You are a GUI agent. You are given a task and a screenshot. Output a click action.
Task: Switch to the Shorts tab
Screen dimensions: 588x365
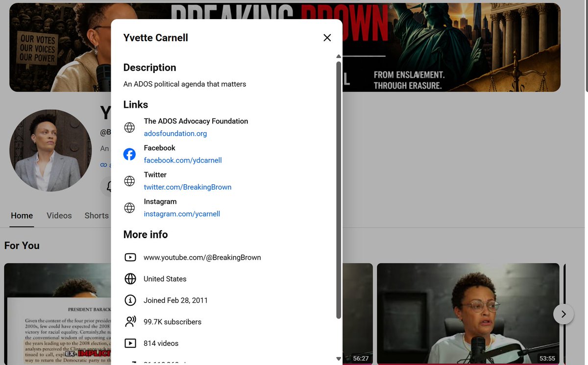pyautogui.click(x=97, y=216)
